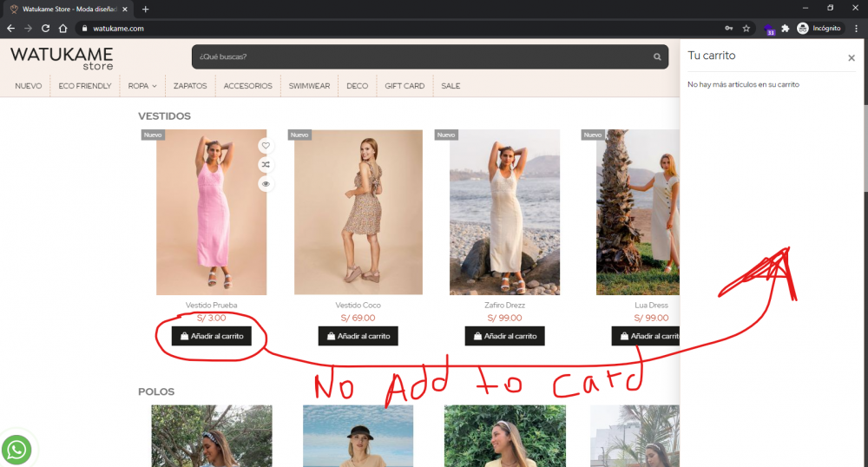Open the ACCESORIOS category

coord(248,86)
